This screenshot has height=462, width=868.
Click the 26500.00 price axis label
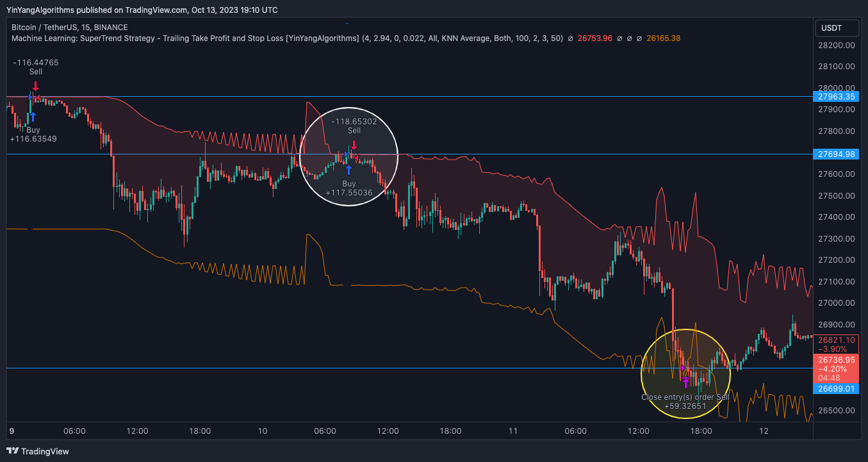click(836, 410)
